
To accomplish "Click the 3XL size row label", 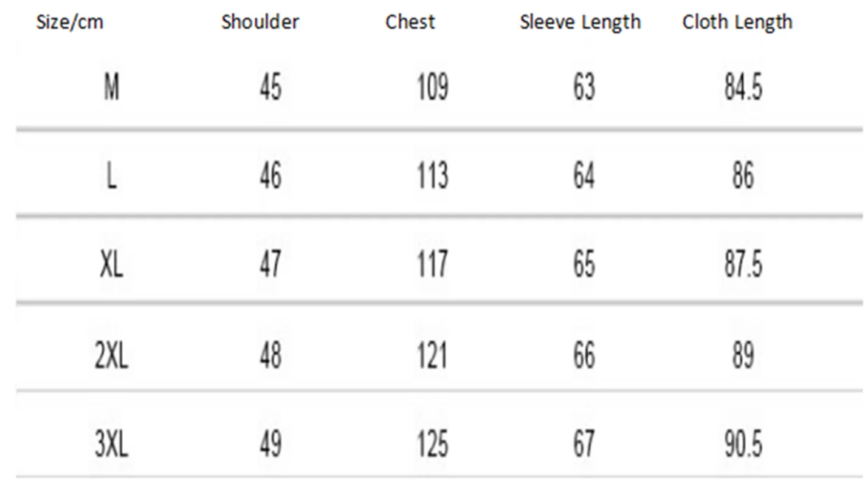I will (x=111, y=444).
